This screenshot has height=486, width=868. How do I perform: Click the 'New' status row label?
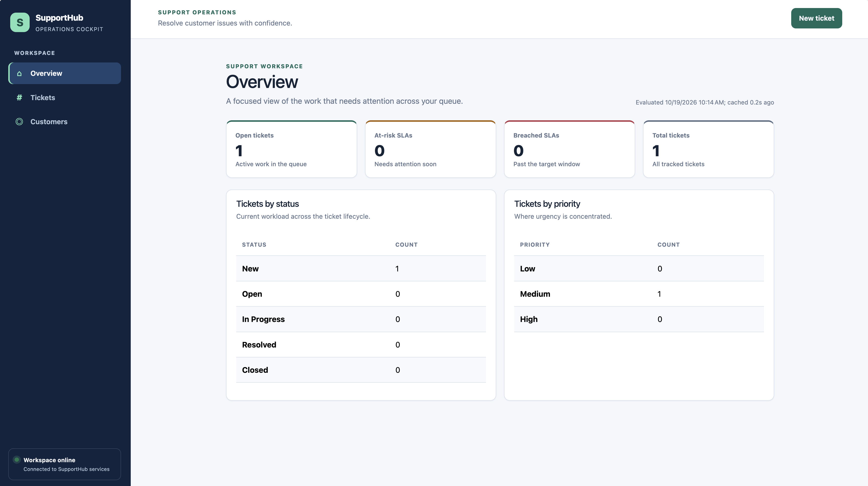(x=250, y=269)
